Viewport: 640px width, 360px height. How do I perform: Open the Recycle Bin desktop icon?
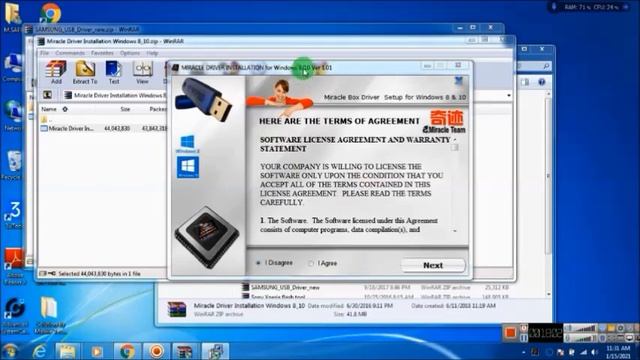click(13, 165)
